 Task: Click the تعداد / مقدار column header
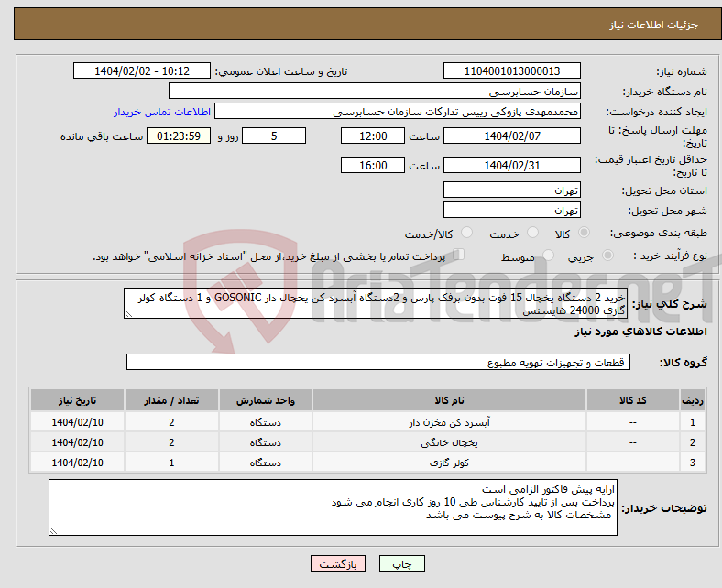(171, 400)
